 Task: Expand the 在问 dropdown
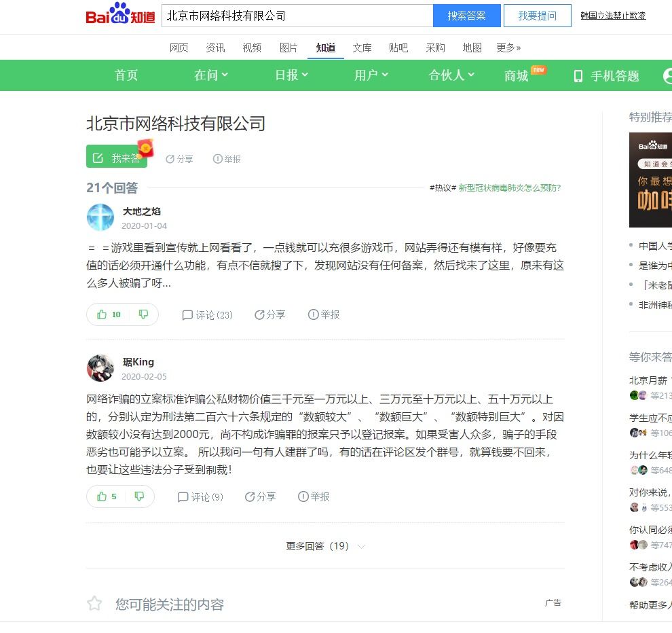211,75
